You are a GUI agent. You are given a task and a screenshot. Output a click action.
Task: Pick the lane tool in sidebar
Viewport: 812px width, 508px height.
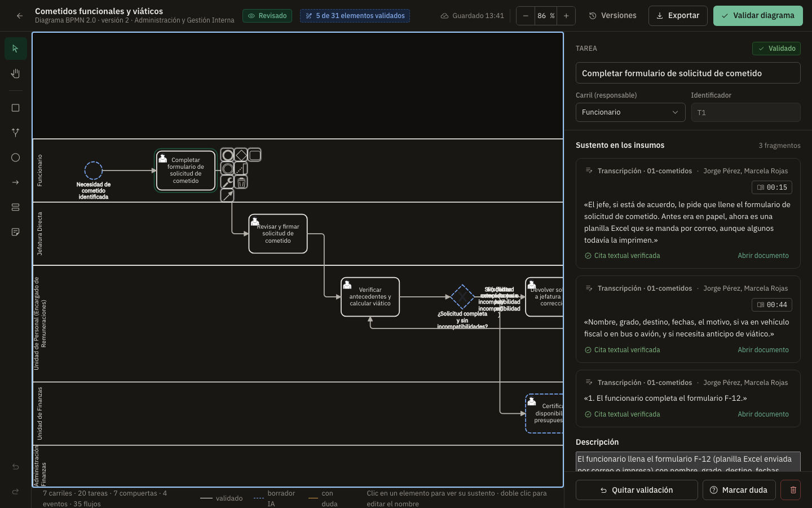click(16, 207)
